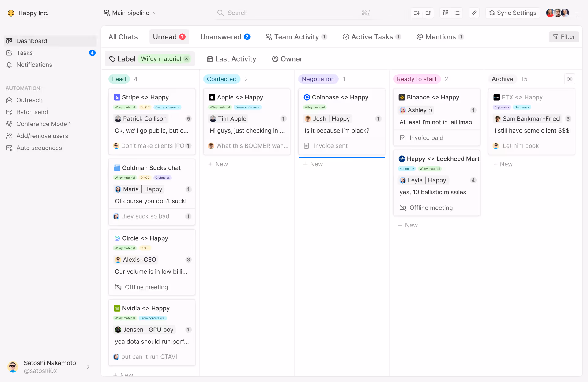This screenshot has width=588, height=382.
Task: Toggle Archive column visibility eye icon
Action: click(x=569, y=79)
